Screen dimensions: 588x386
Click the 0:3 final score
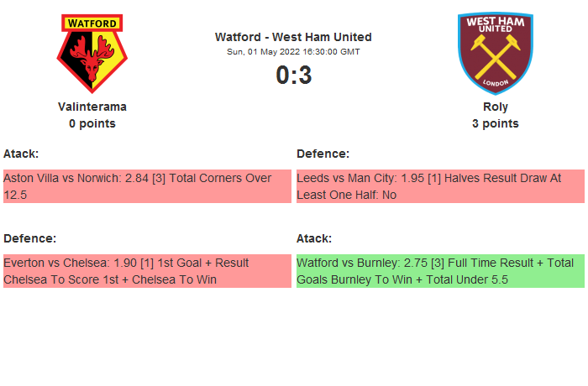(293, 76)
